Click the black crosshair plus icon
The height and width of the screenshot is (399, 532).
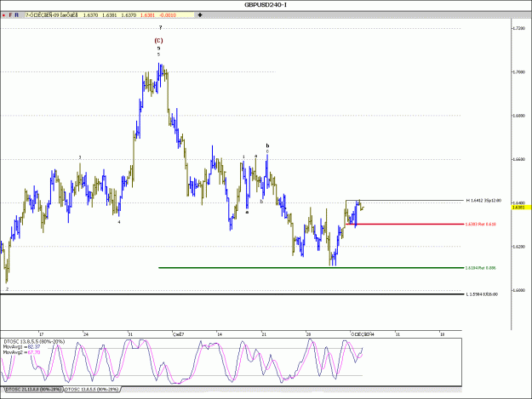200,15
